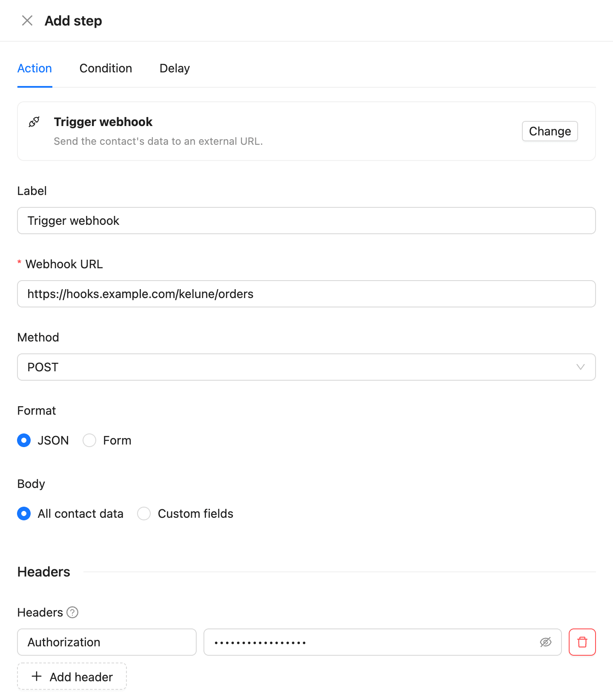Click the Headers section heading

[x=44, y=572]
